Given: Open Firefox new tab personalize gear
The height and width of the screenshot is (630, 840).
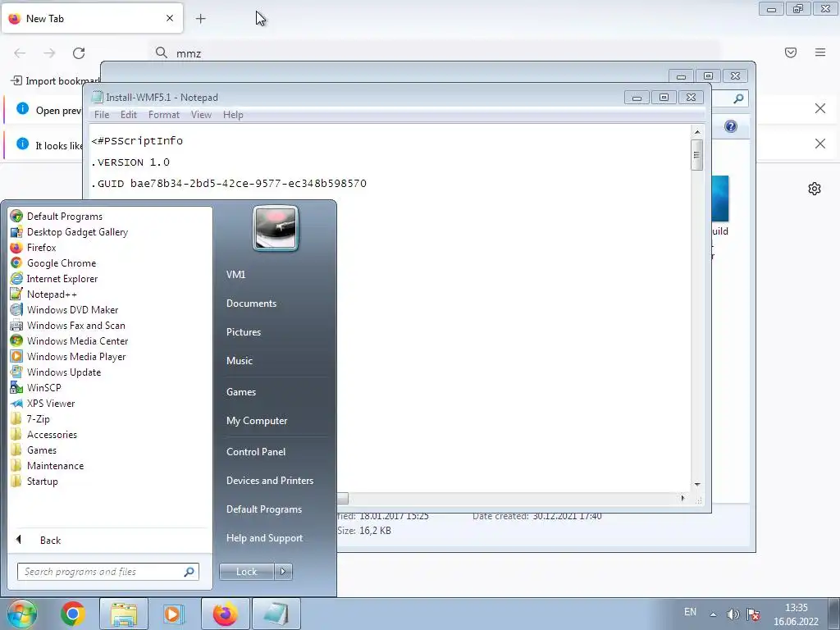Looking at the screenshot, I should pos(815,189).
